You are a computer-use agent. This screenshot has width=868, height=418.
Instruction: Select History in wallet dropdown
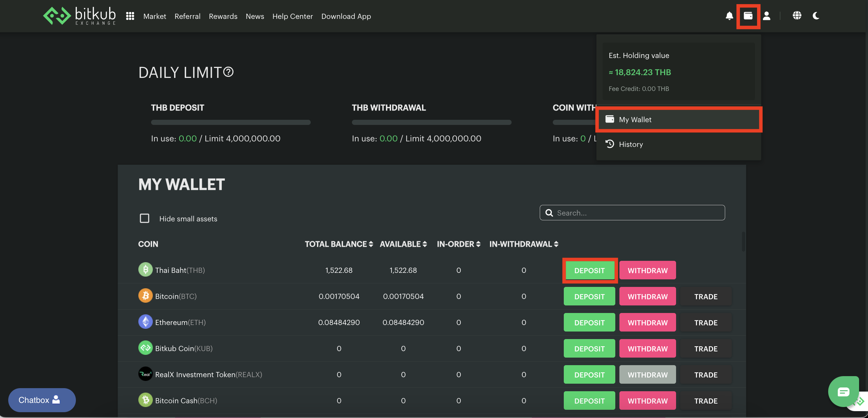[630, 144]
